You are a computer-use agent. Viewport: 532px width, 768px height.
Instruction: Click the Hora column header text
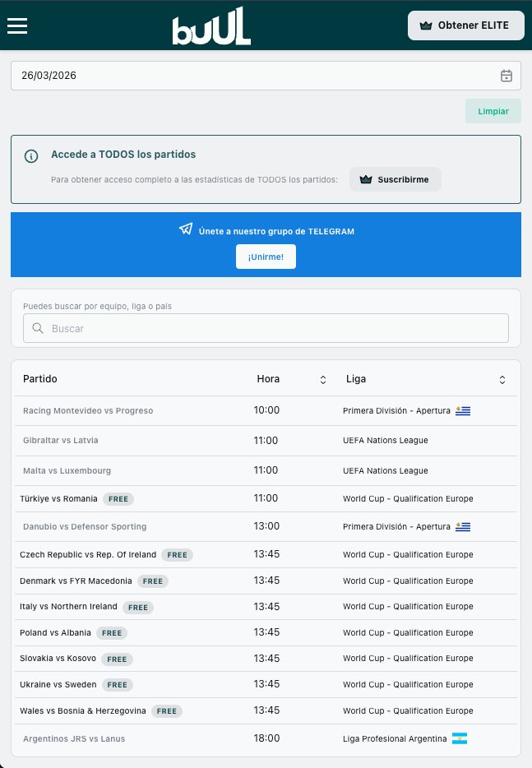click(x=268, y=379)
